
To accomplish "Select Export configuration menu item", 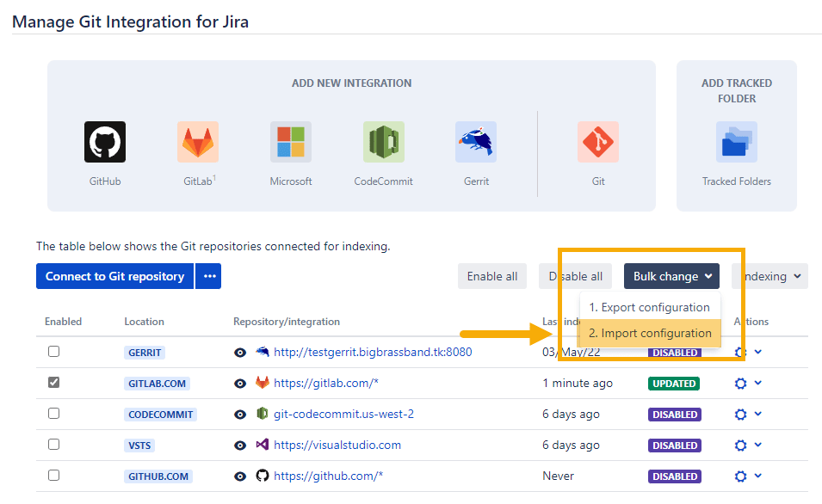I will 649,307.
